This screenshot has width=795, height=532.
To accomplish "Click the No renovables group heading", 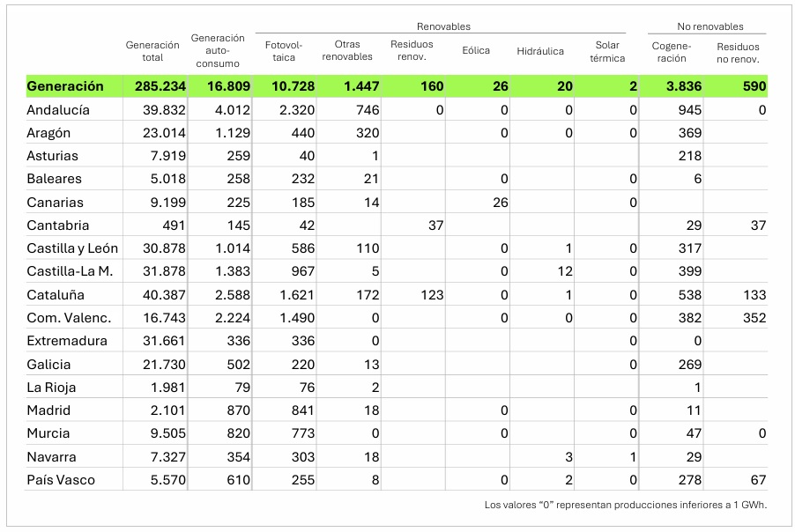I will pos(710,27).
